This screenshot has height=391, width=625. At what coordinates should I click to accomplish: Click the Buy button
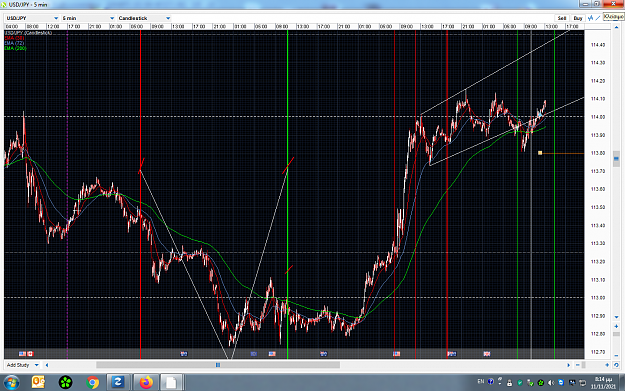pyautogui.click(x=578, y=18)
